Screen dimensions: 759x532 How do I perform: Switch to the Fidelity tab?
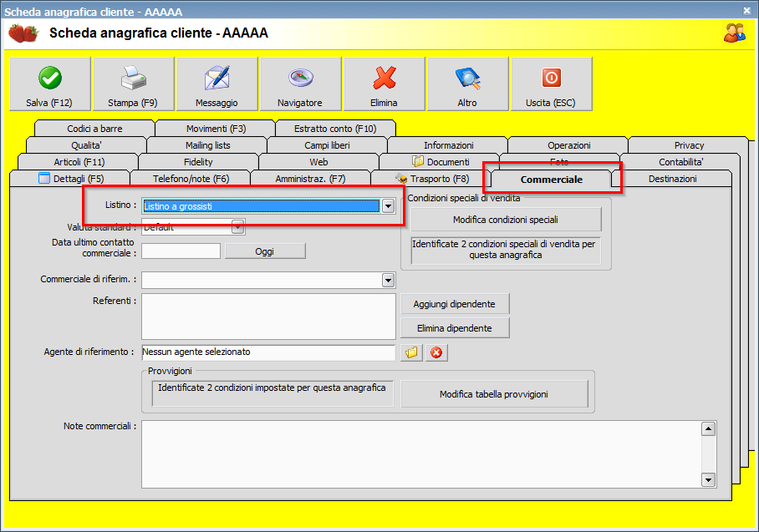pos(198,161)
